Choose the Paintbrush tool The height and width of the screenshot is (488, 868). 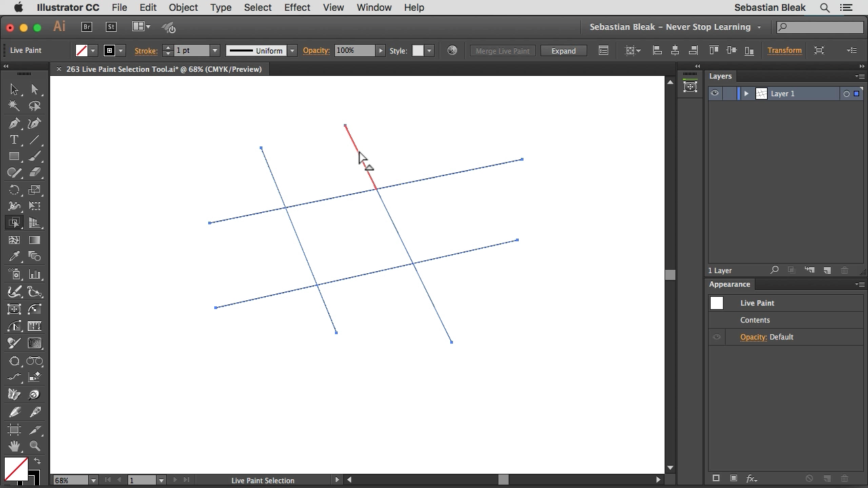click(35, 157)
